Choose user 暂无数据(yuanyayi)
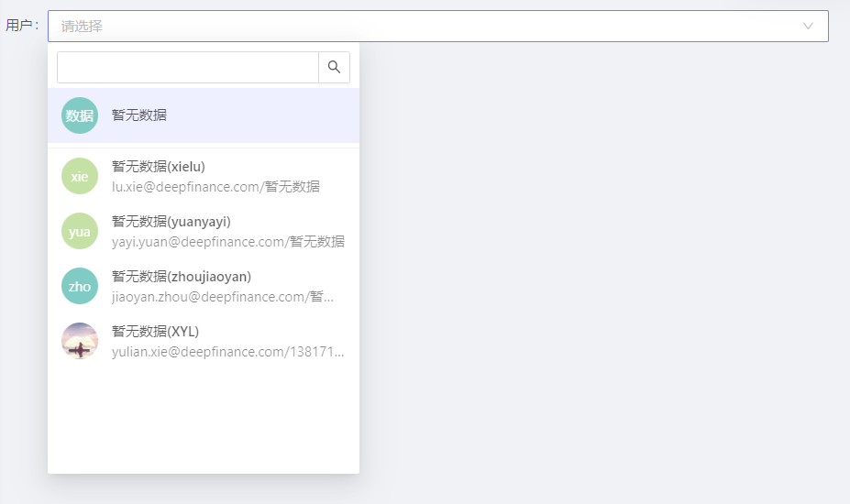Viewport: 850px width, 504px height. (204, 231)
